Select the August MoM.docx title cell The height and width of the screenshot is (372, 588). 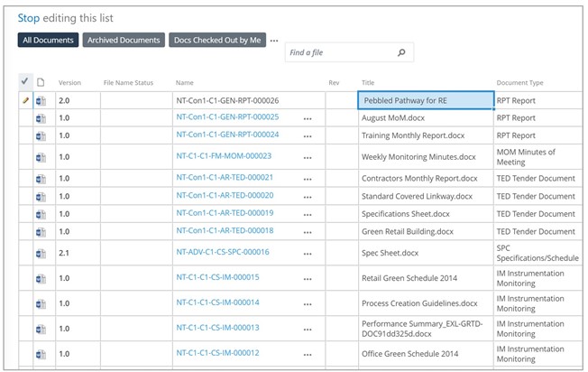pos(426,118)
